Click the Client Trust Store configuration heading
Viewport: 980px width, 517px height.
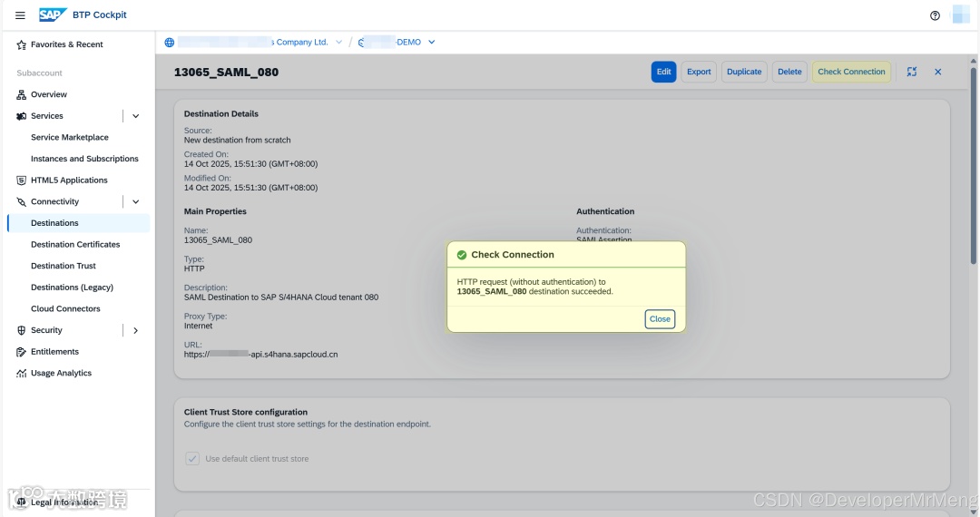(x=246, y=412)
